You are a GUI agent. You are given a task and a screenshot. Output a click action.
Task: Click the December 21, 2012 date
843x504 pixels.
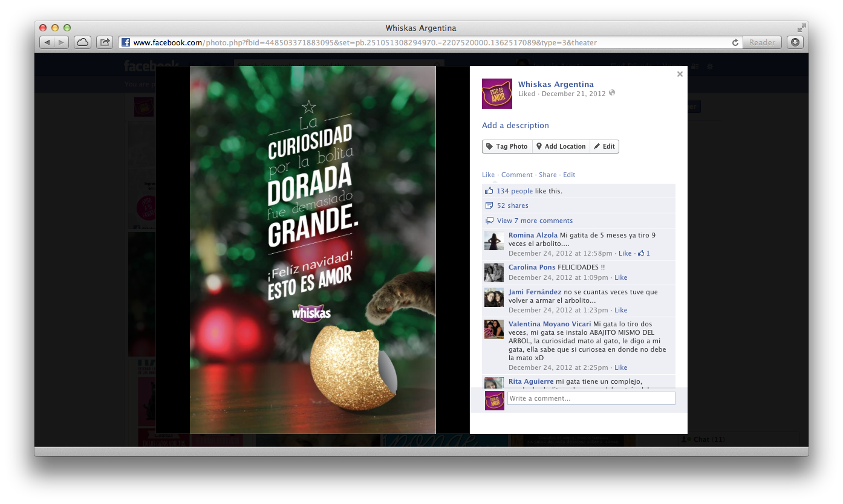pyautogui.click(x=573, y=94)
